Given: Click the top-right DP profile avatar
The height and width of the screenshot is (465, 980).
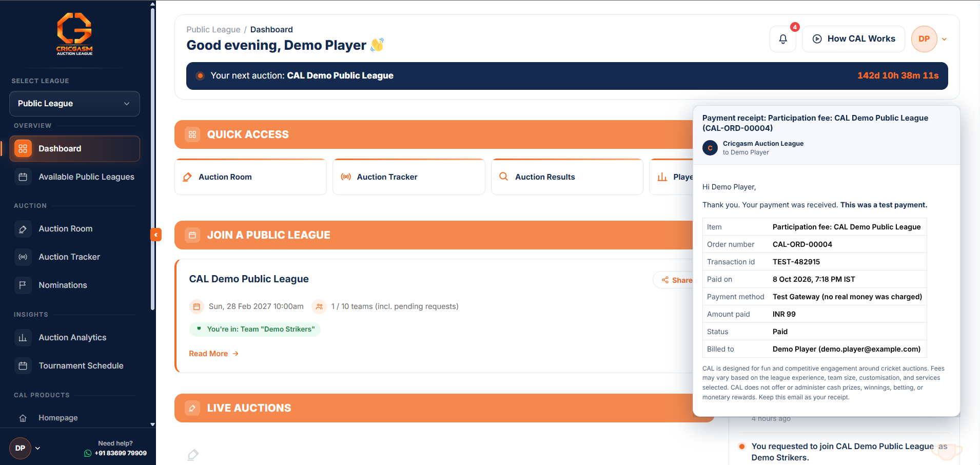Looking at the screenshot, I should coord(924,39).
